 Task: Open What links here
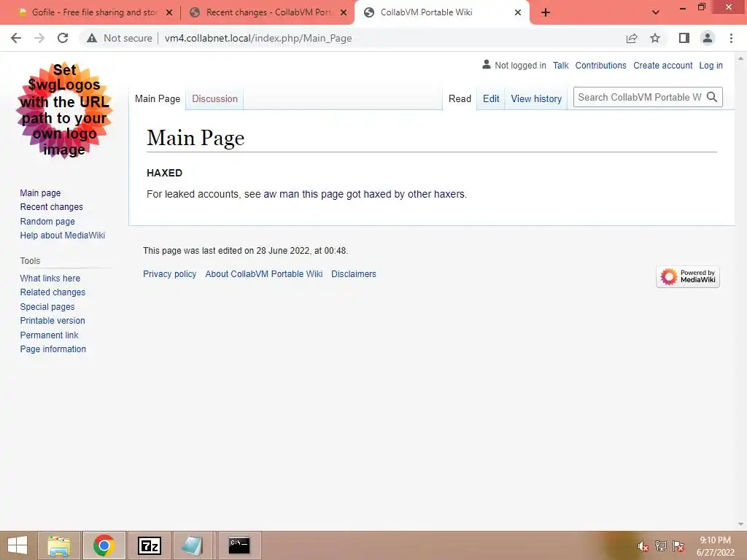50,278
